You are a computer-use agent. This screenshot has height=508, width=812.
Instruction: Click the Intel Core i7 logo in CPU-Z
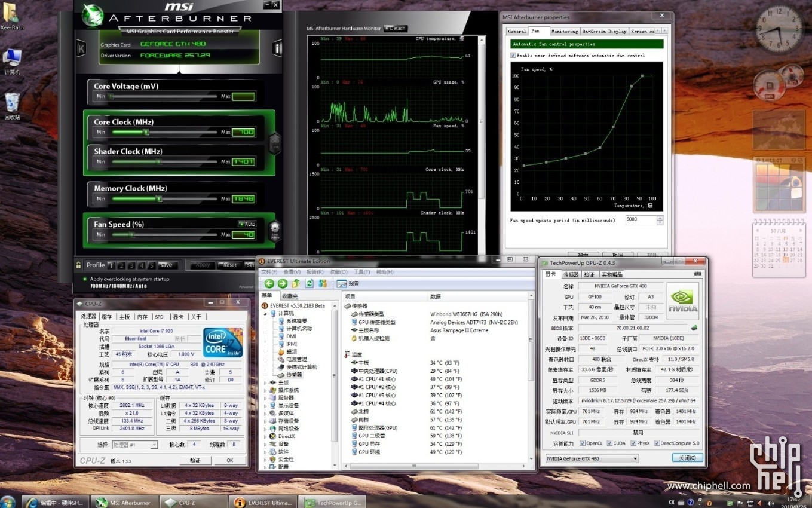223,342
